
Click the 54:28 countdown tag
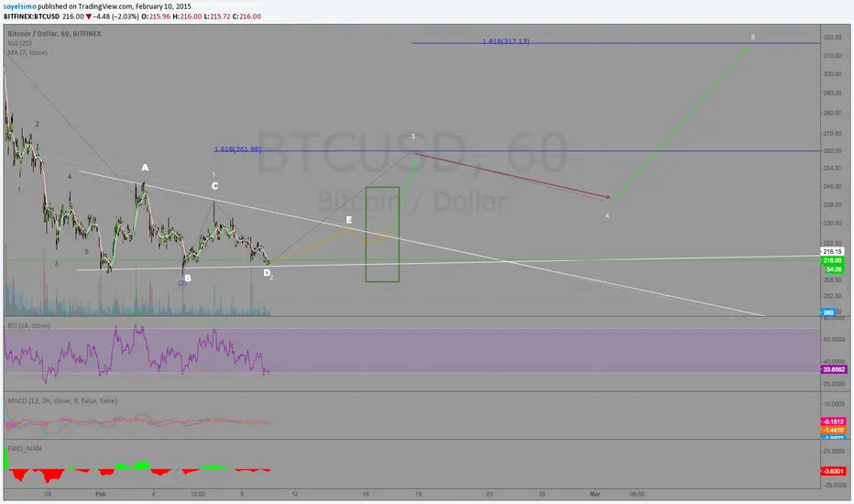[x=833, y=269]
